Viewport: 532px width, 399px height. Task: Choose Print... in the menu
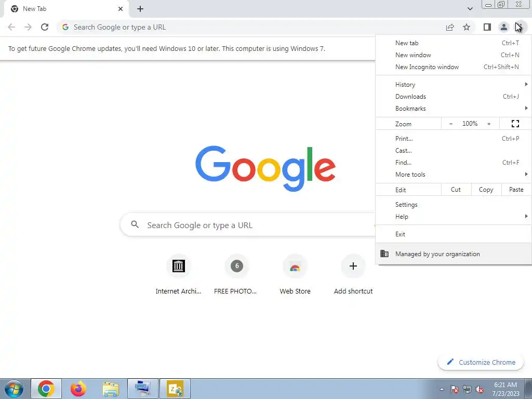click(x=454, y=138)
